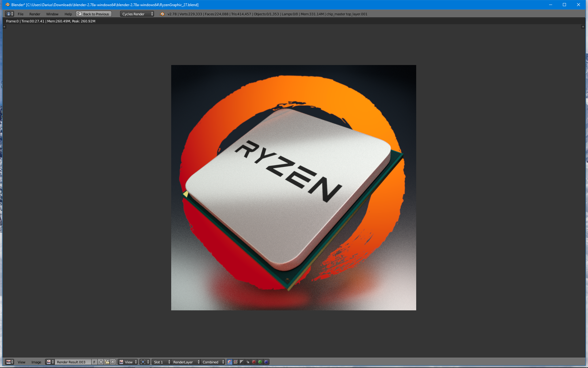Unlink the Render Result image datablock
588x368 pixels.
pyautogui.click(x=113, y=362)
